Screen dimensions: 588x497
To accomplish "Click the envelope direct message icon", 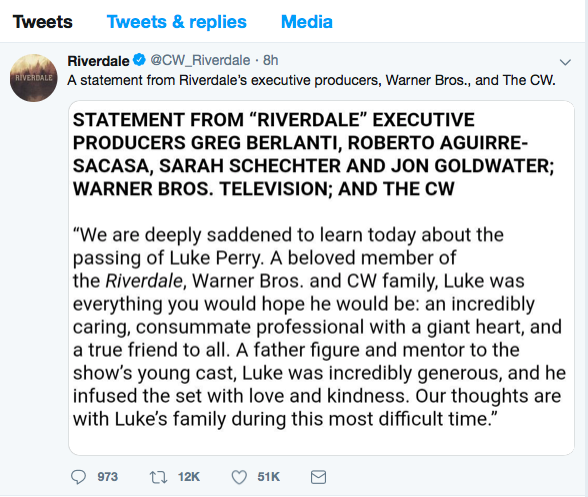I will coord(318,477).
